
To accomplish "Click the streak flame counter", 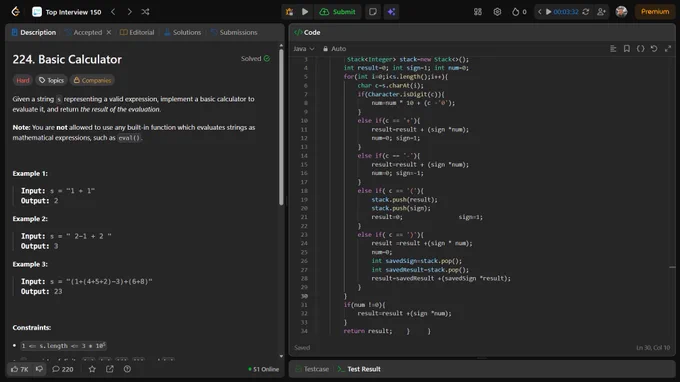I will click(519, 12).
